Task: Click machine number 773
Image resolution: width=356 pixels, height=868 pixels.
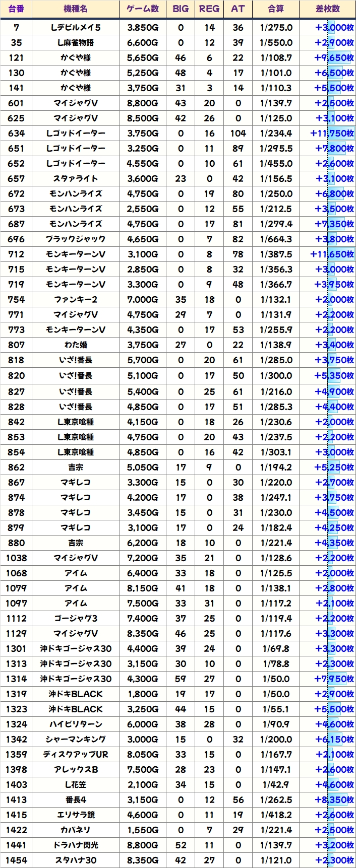Action: pyautogui.click(x=16, y=330)
